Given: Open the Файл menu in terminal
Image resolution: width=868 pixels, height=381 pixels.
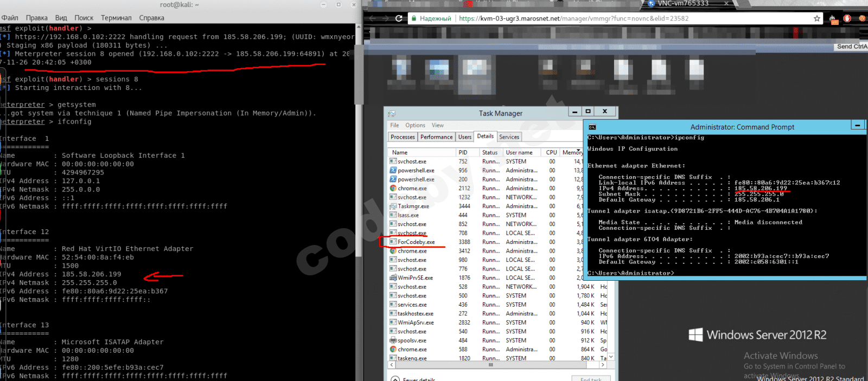Looking at the screenshot, I should (x=10, y=18).
